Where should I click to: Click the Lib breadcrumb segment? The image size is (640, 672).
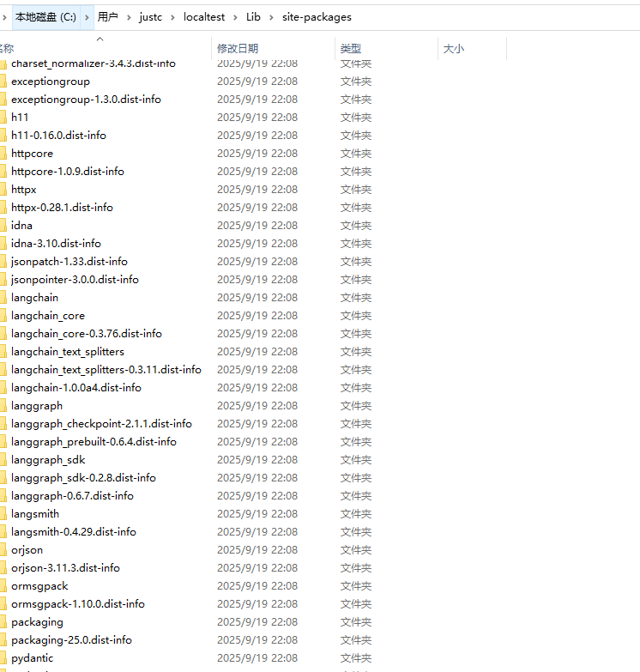[253, 17]
